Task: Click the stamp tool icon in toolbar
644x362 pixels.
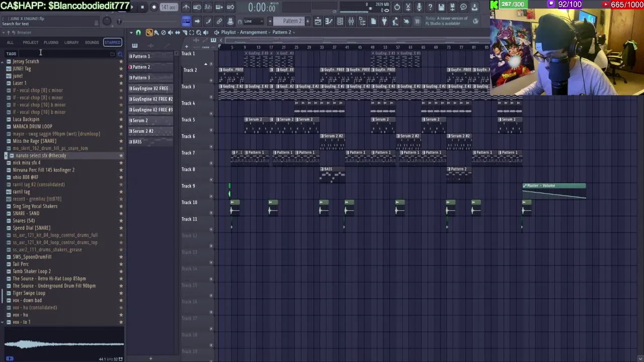Action: 230,21
